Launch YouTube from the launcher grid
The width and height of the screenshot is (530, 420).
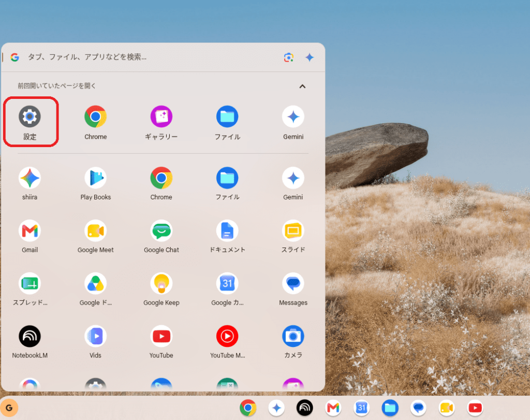161,342
